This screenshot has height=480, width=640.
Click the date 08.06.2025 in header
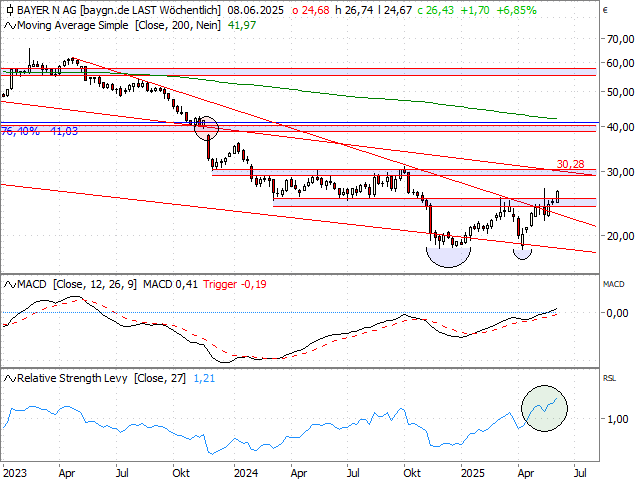[x=256, y=10]
